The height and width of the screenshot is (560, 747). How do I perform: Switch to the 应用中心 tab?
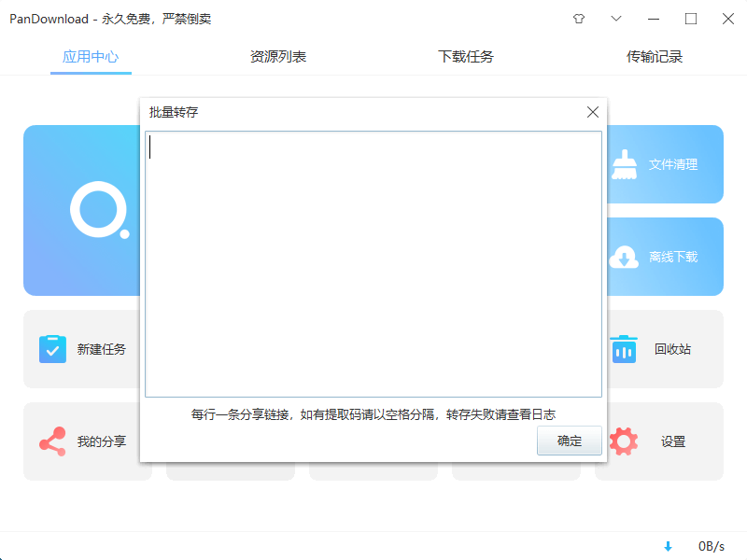click(91, 56)
